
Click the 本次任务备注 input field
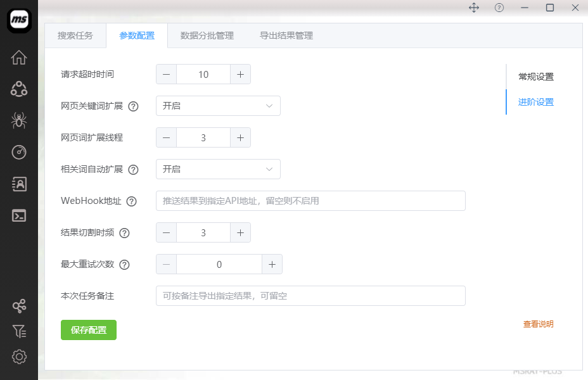point(311,296)
